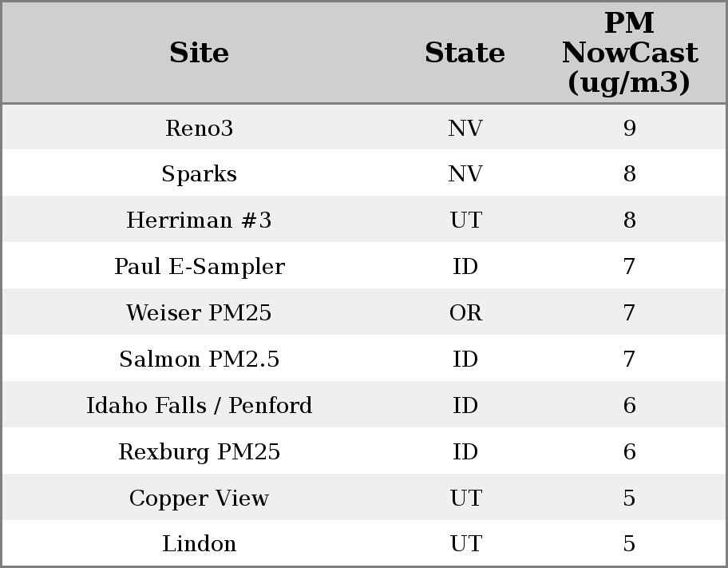Image resolution: width=728 pixels, height=568 pixels.
Task: Click the OR state cell
Action: click(465, 313)
